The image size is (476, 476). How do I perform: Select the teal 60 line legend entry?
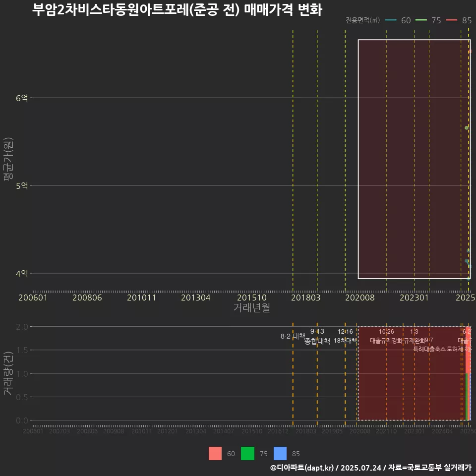398,20
